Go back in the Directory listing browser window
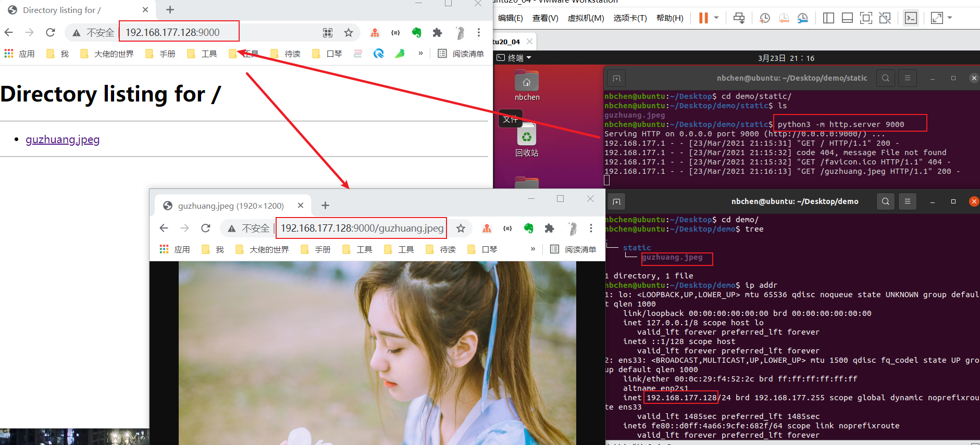The width and height of the screenshot is (980, 445). click(9, 32)
